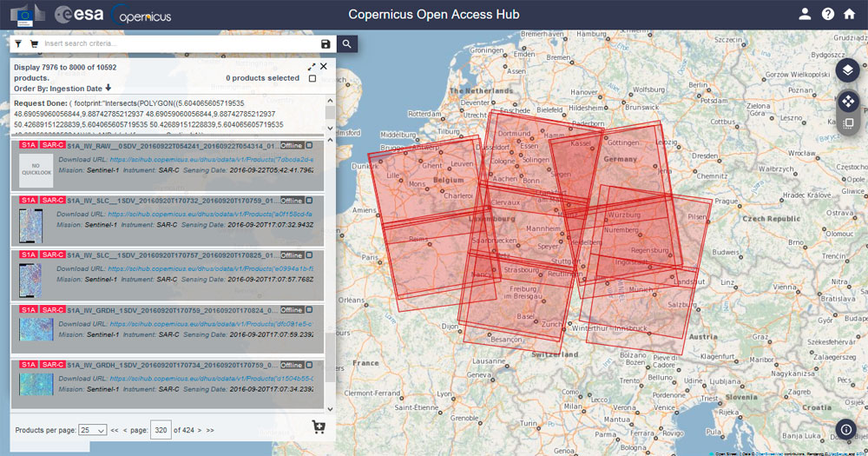Screen dimensions: 868x456
Task: Go to first results page (<<)
Action: (x=115, y=430)
